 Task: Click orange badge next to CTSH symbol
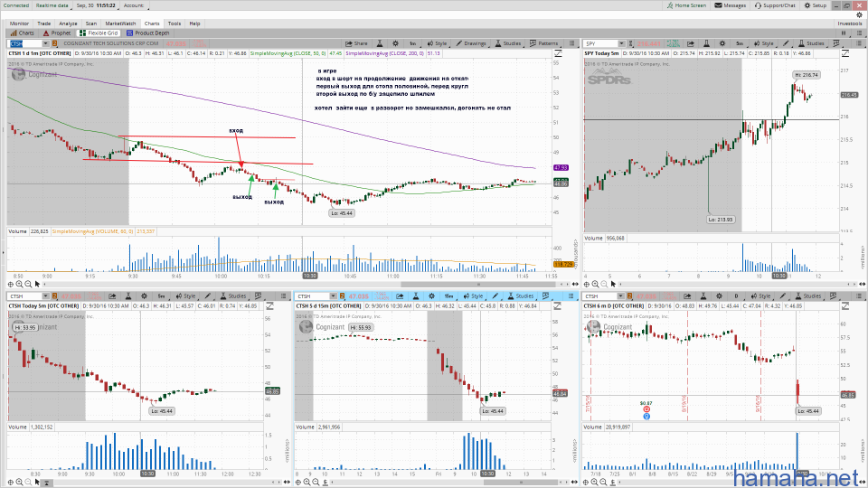(55, 43)
